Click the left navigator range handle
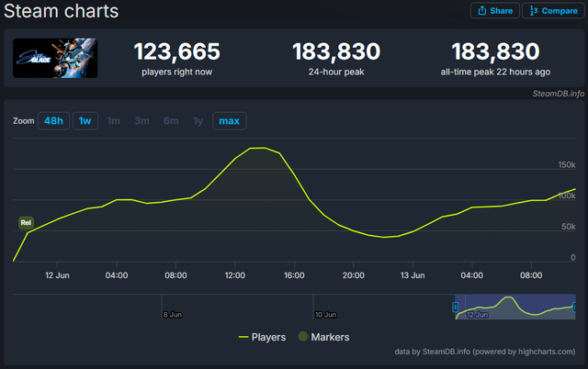Image resolution: width=588 pixels, height=369 pixels. click(x=456, y=307)
